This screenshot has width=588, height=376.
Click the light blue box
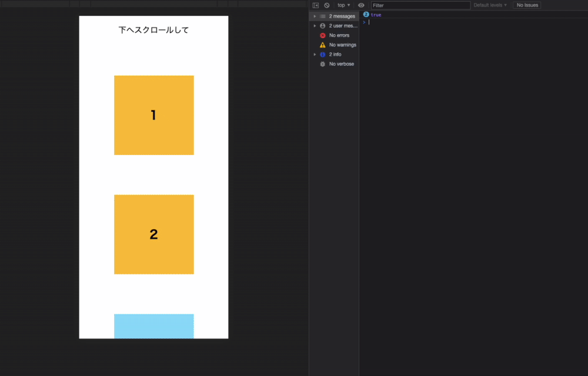pos(153,326)
